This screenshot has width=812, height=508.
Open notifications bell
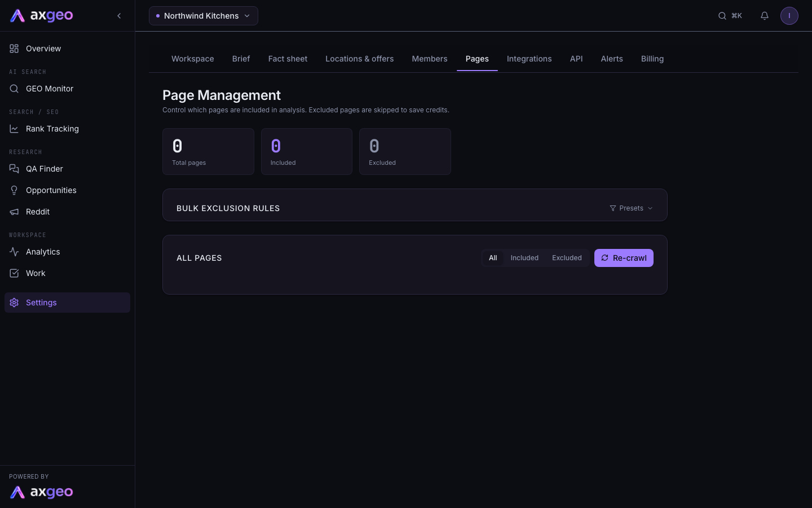click(x=765, y=16)
